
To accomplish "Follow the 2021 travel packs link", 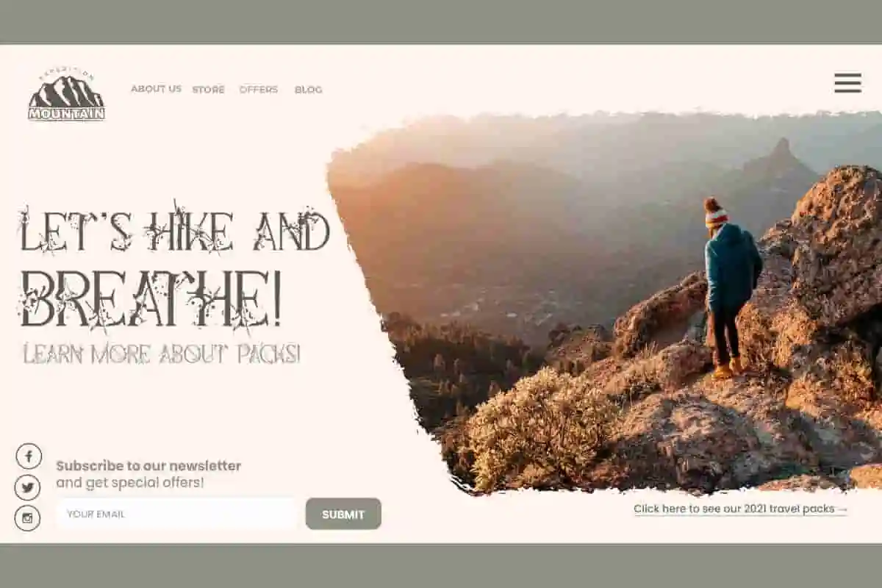I will click(x=741, y=509).
